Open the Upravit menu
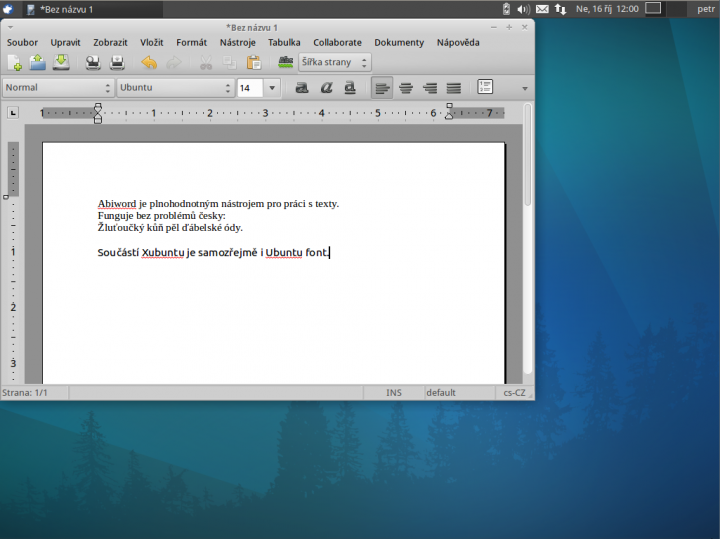The height and width of the screenshot is (539, 720). (65, 42)
